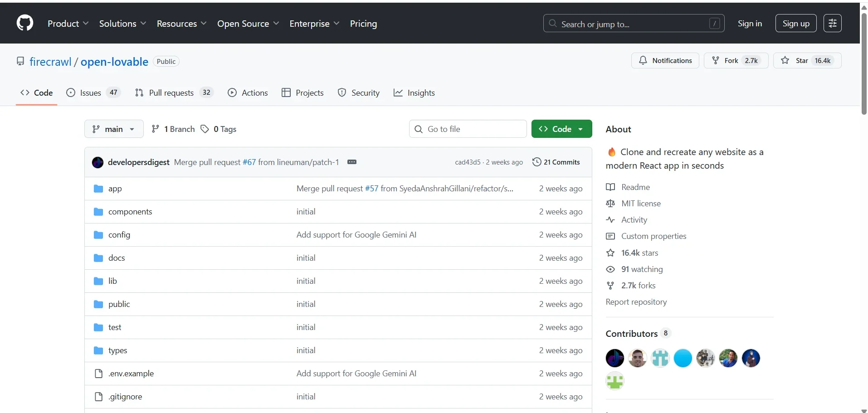Click the GitHub logo icon
The height and width of the screenshot is (413, 868).
pos(25,23)
